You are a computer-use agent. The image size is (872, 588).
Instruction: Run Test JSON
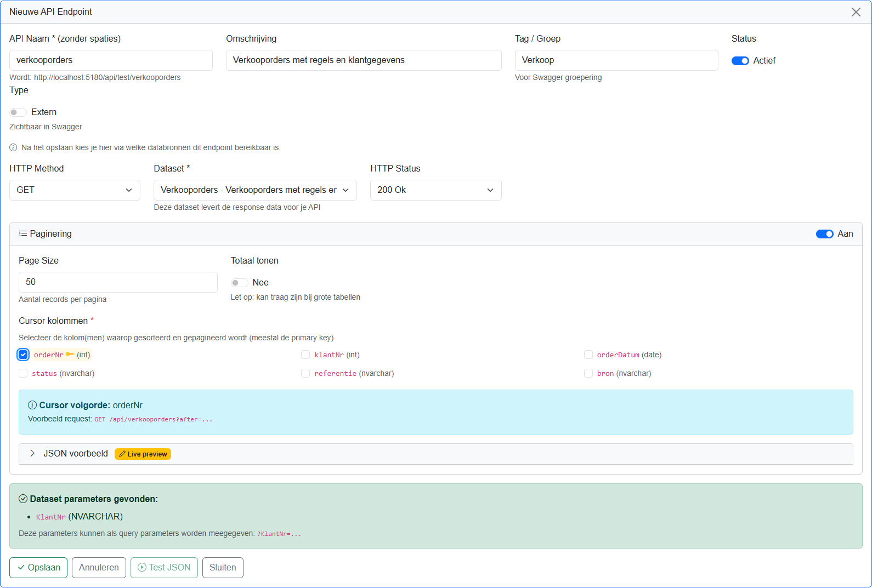(164, 568)
